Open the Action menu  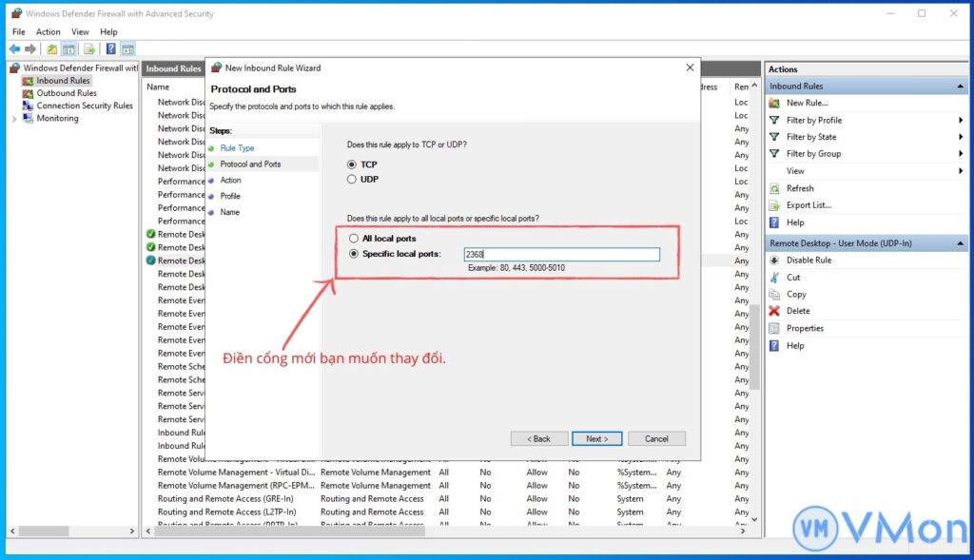tap(48, 31)
